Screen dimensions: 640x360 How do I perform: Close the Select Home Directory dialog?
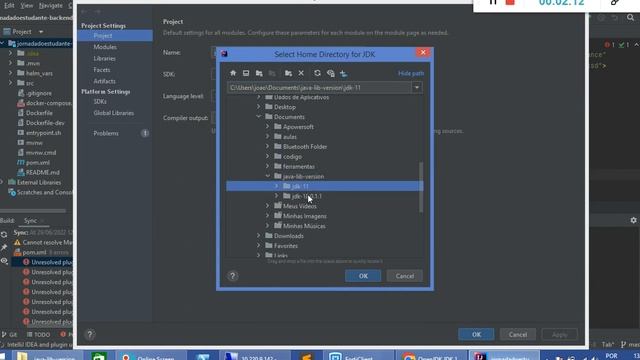pos(423,52)
